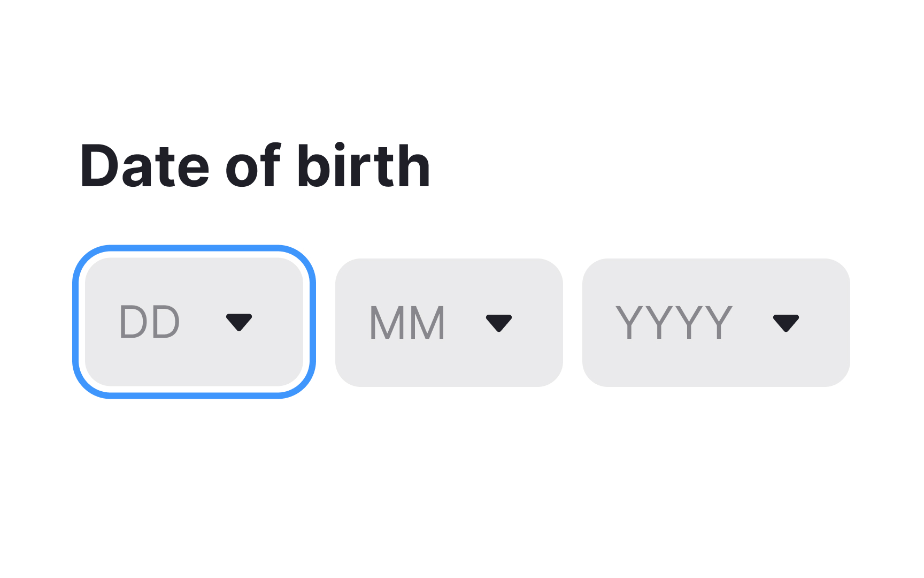Click the YYYY placeholder text

(x=674, y=321)
